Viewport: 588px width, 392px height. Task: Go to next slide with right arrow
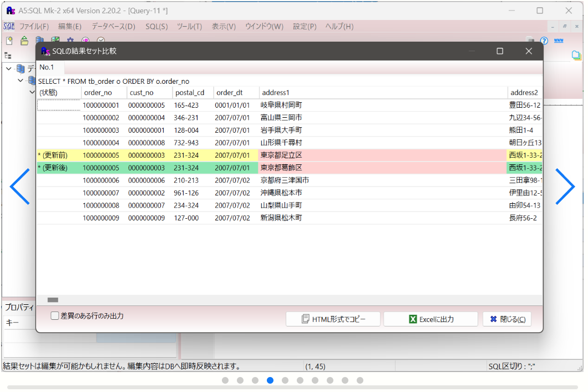565,187
